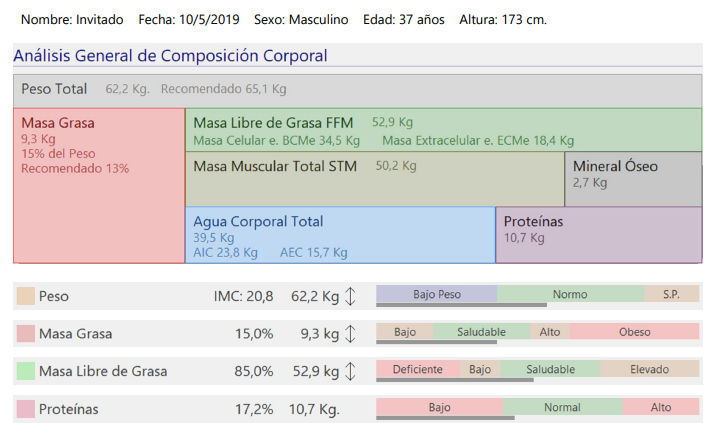Click the up-down arrow icon in Peso row
This screenshot has width=718, height=432.
(x=350, y=296)
